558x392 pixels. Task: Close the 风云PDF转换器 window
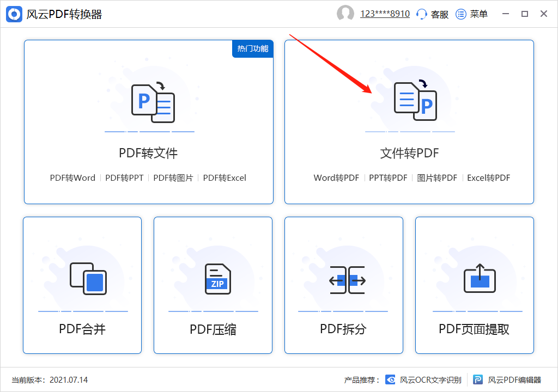(x=544, y=14)
